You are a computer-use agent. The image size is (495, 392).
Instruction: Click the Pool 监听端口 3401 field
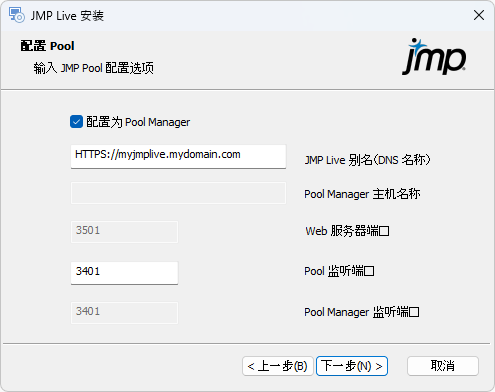pos(124,273)
